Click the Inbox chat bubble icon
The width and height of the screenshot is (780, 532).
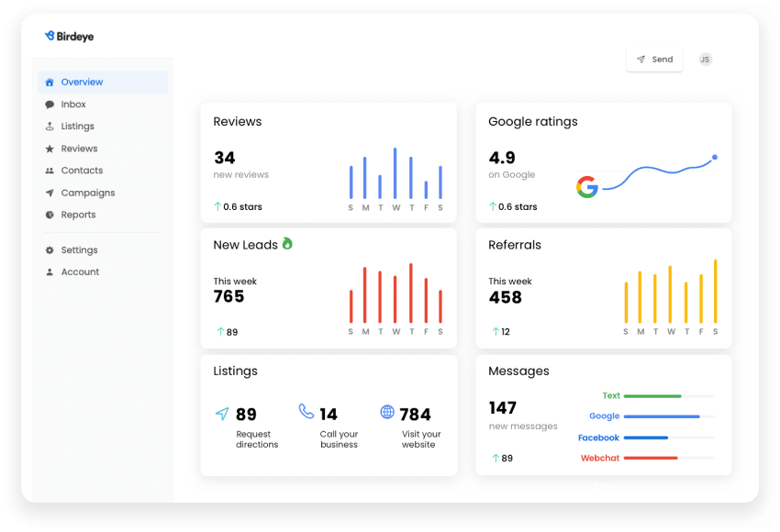point(50,105)
